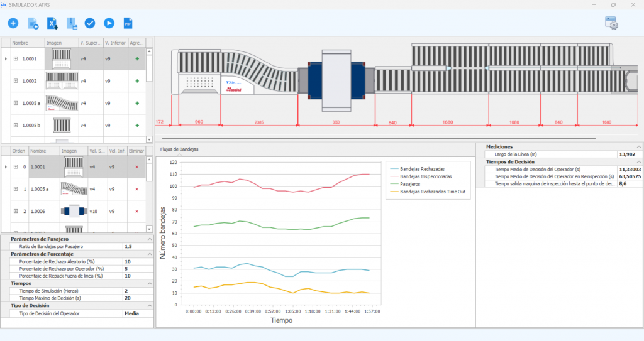
Task: Delete 1.0005 a from the ordered list
Action: pyautogui.click(x=136, y=188)
